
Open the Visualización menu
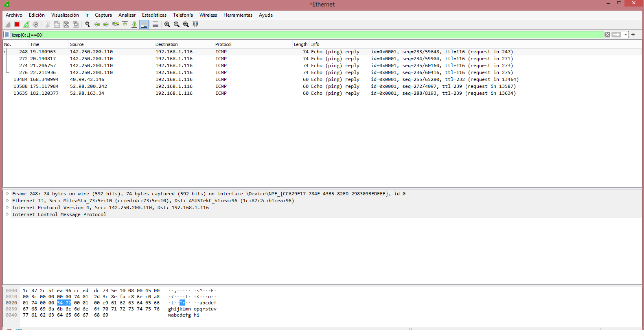(65, 15)
